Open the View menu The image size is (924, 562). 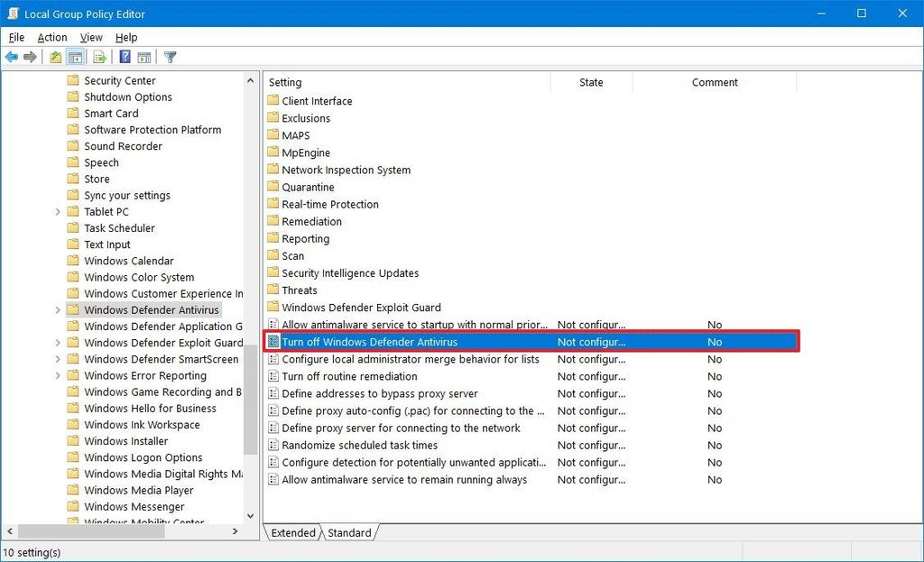[x=91, y=37]
